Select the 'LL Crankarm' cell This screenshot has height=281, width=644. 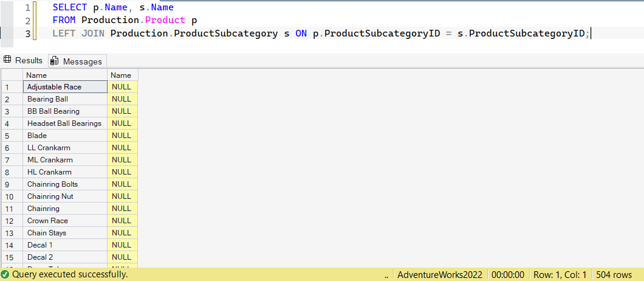pos(65,148)
